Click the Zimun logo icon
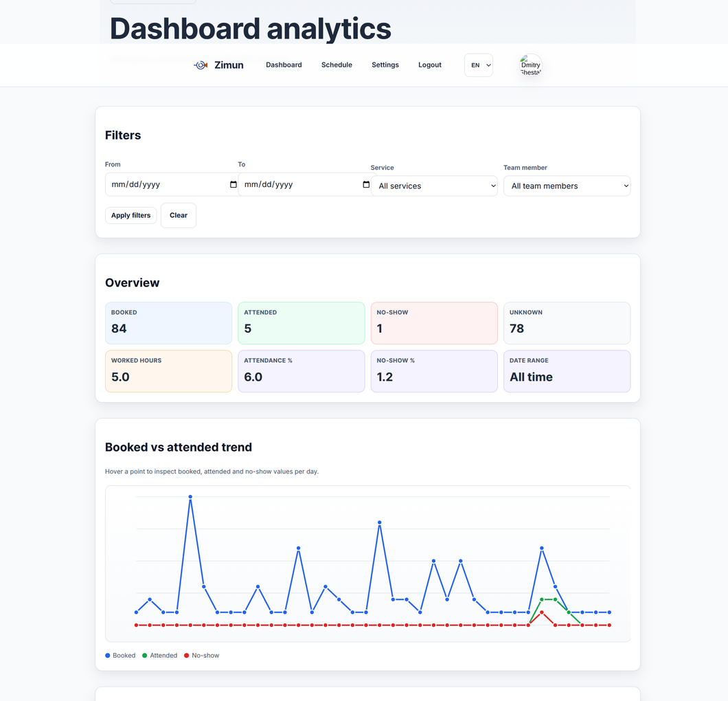Viewport: 728px width, 701px height. (x=199, y=65)
